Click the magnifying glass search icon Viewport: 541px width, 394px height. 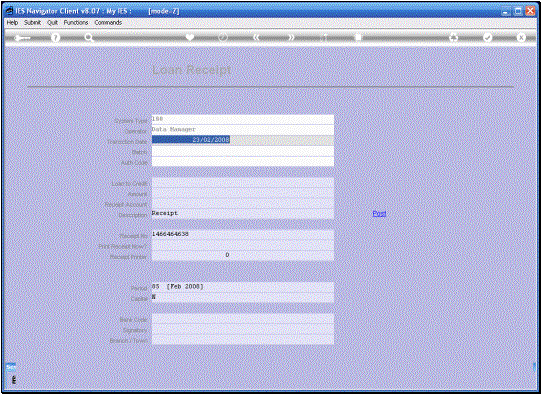coord(89,38)
